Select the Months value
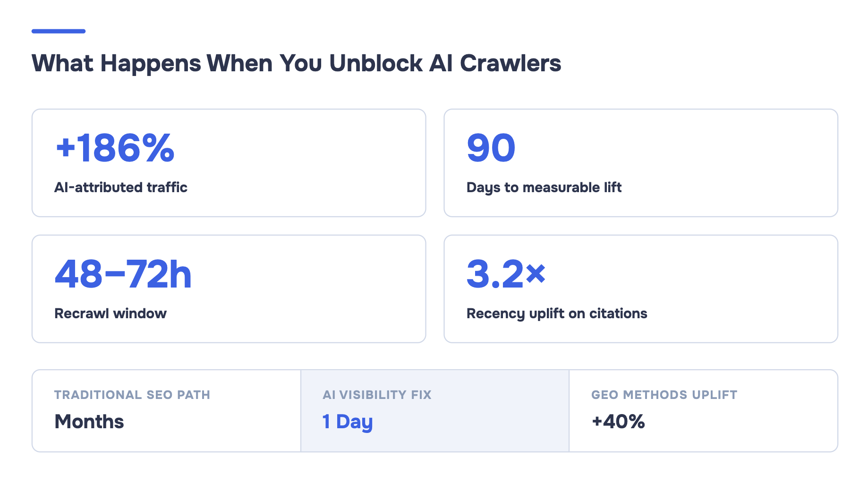The image size is (868, 483). tap(89, 422)
